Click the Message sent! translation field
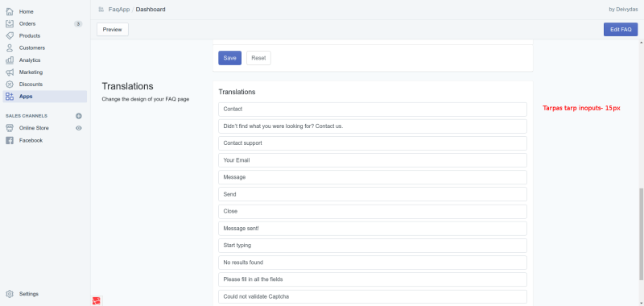Viewport: 644px width, 306px height. pos(373,229)
